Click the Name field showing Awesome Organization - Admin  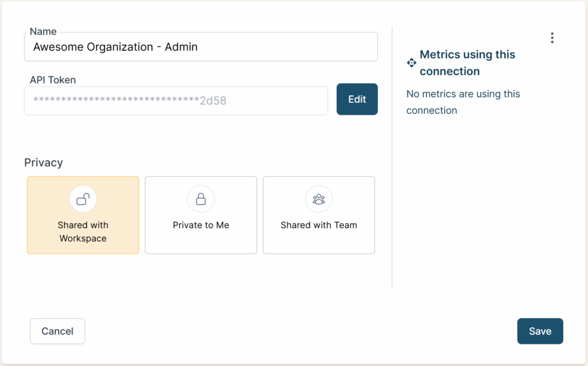coord(201,46)
